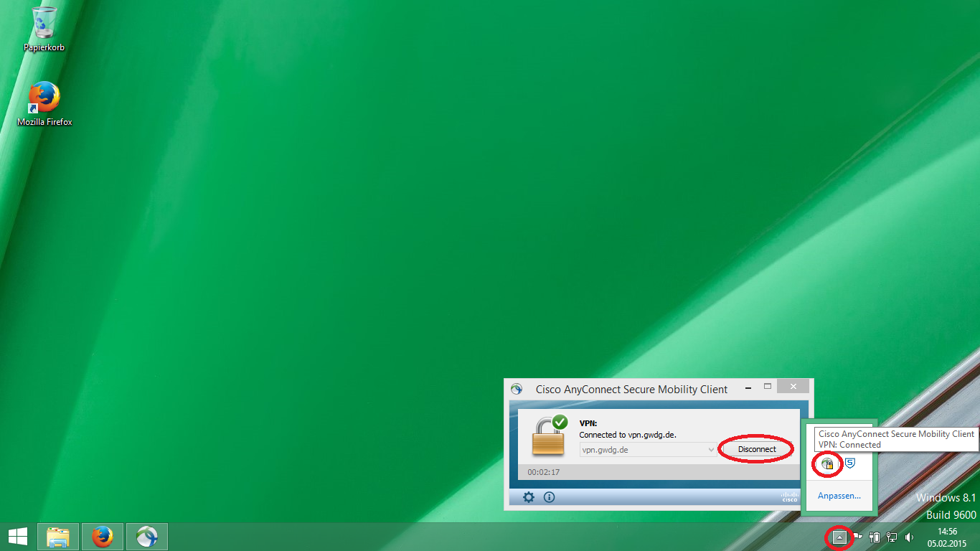Open the Anpassen... link

click(x=839, y=496)
